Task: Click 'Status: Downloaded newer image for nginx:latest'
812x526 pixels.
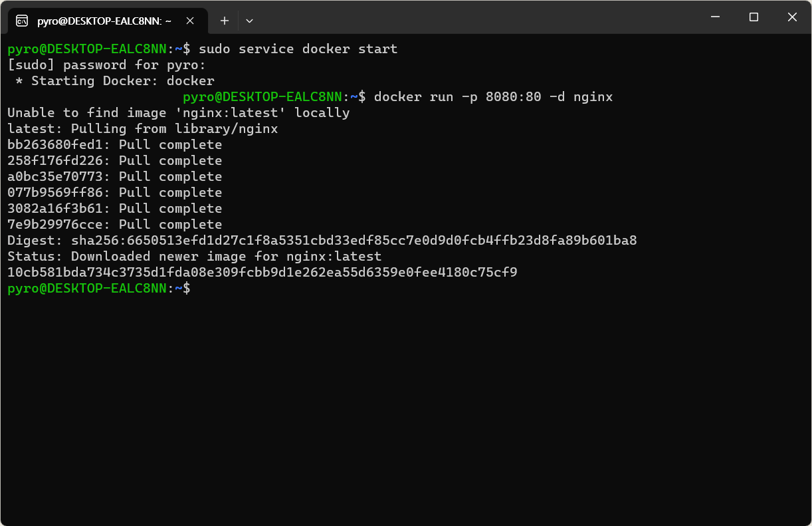Action: 195,256
